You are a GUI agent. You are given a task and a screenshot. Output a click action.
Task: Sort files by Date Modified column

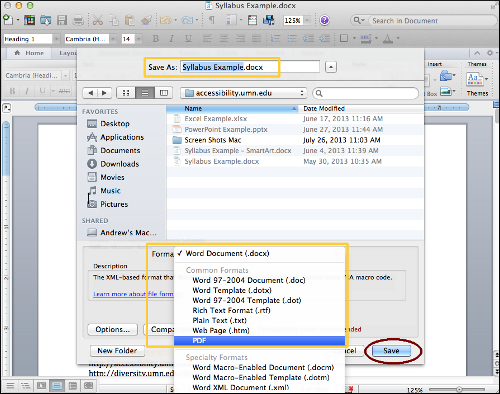(361, 109)
